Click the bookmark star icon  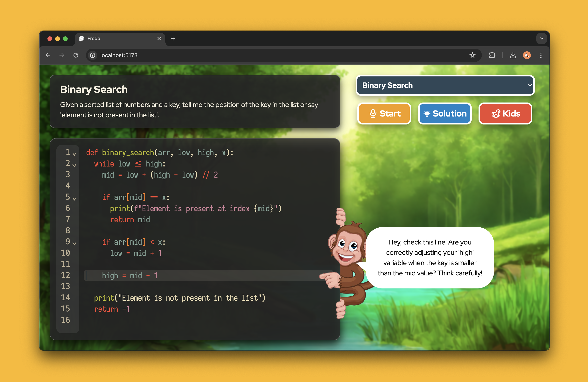(472, 55)
